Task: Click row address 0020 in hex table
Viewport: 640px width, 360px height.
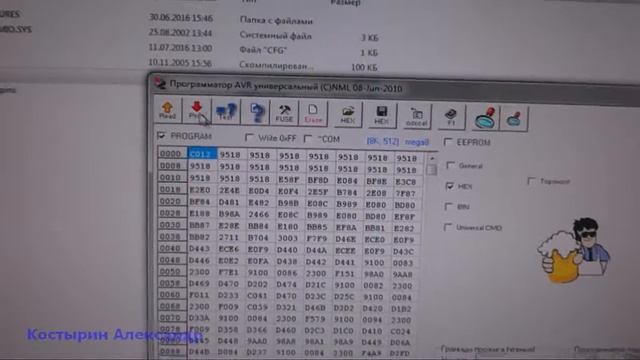Action: (171, 201)
